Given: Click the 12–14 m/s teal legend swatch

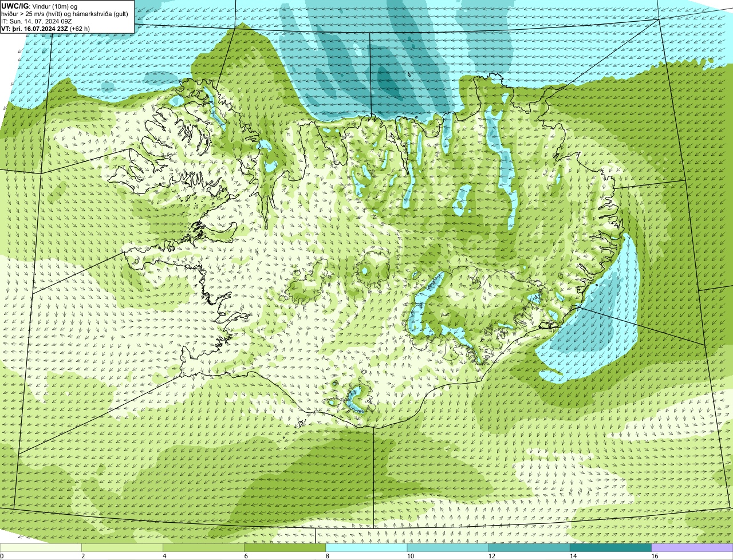Looking at the screenshot, I should pos(529,547).
